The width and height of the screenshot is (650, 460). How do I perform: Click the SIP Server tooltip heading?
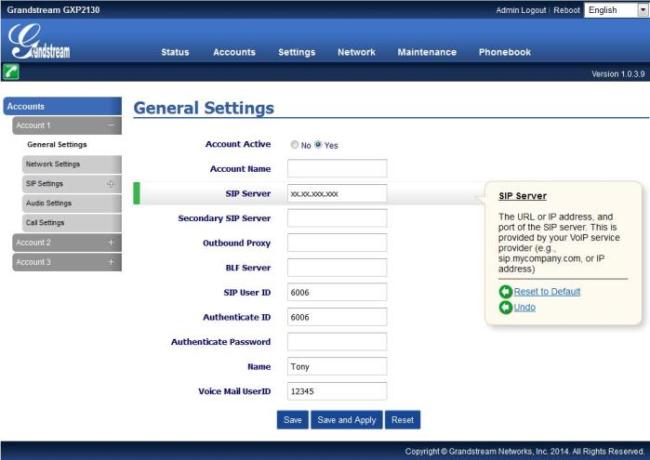pos(522,196)
